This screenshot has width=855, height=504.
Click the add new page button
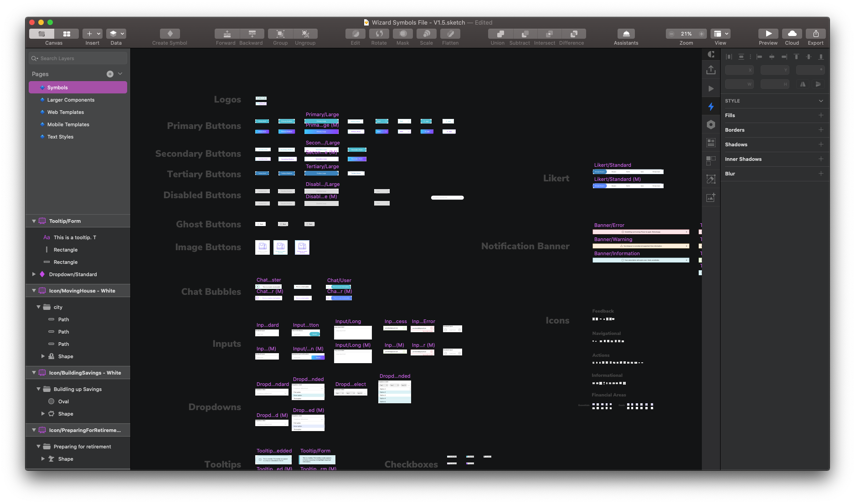[110, 74]
